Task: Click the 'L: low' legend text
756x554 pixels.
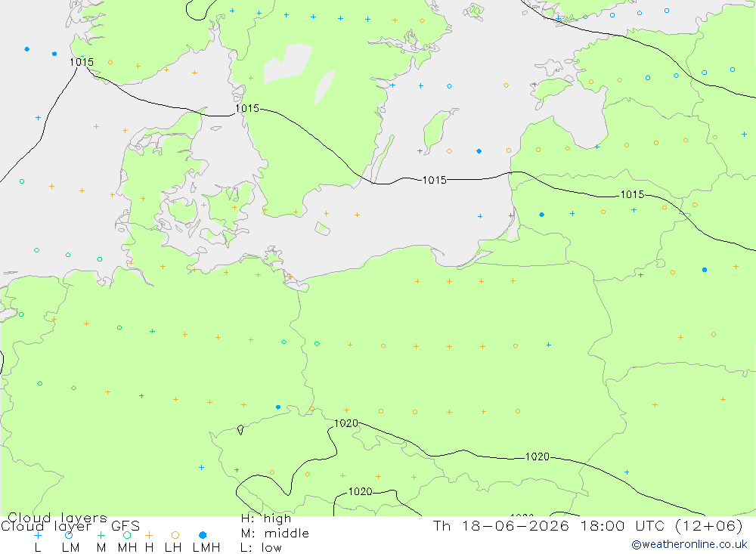Action: tap(261, 548)
